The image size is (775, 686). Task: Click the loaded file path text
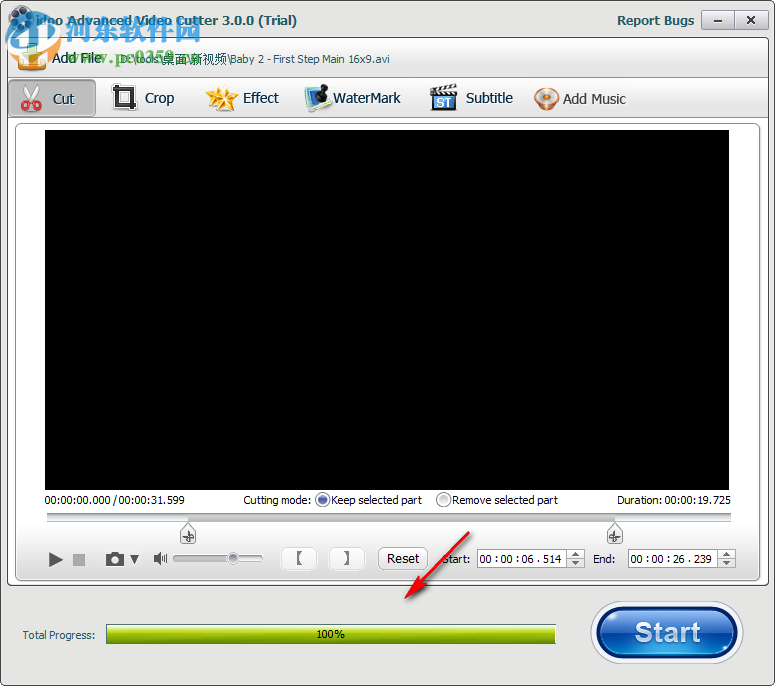[x=255, y=59]
